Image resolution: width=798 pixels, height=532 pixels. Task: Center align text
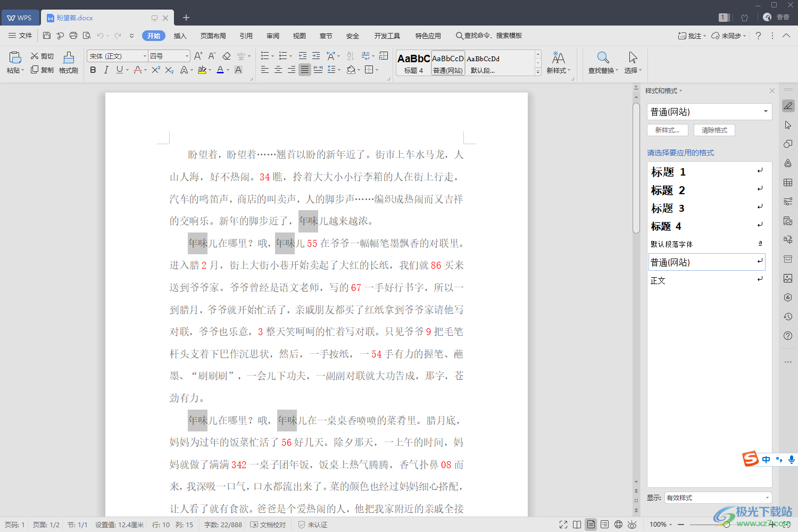tap(278, 70)
